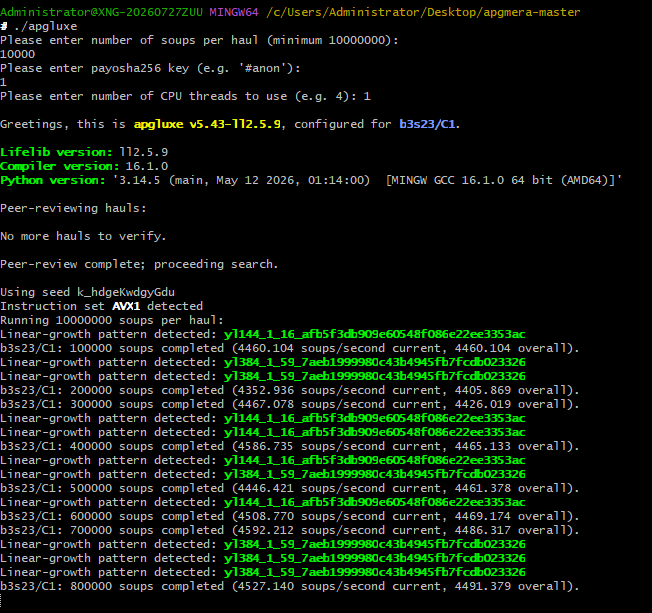The height and width of the screenshot is (613, 652).
Task: Click yl144 pattern code above the 100000 soups line
Action: point(374,334)
